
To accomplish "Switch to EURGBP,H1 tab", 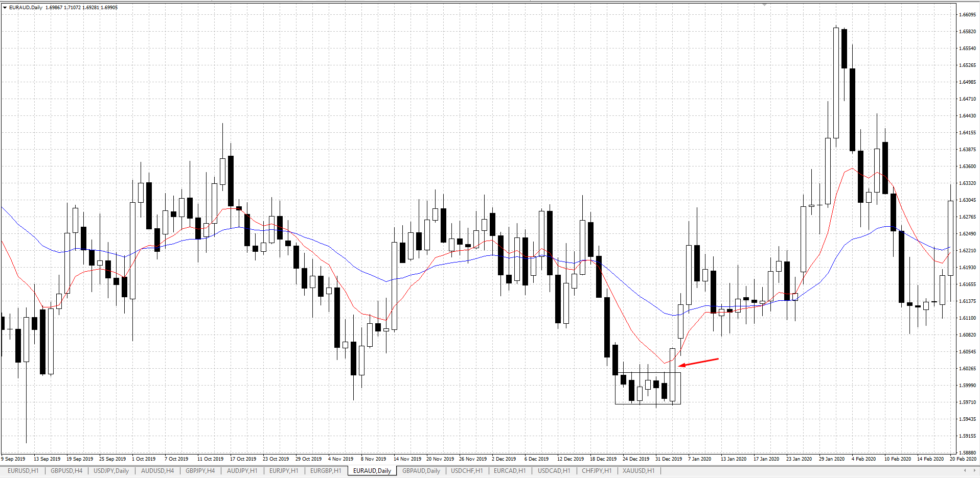I will (x=326, y=471).
